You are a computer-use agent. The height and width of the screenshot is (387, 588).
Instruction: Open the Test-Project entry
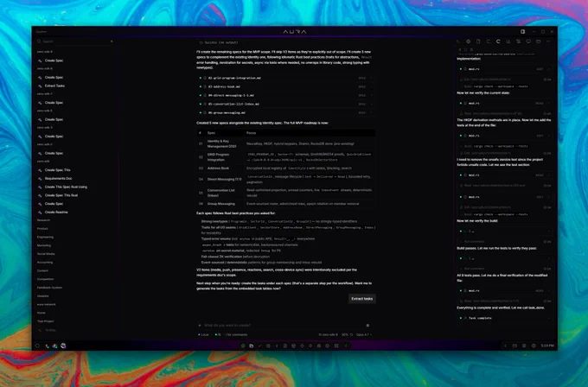[45, 321]
